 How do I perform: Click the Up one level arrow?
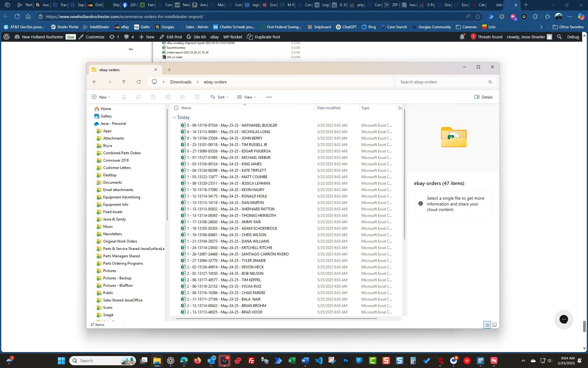click(124, 82)
